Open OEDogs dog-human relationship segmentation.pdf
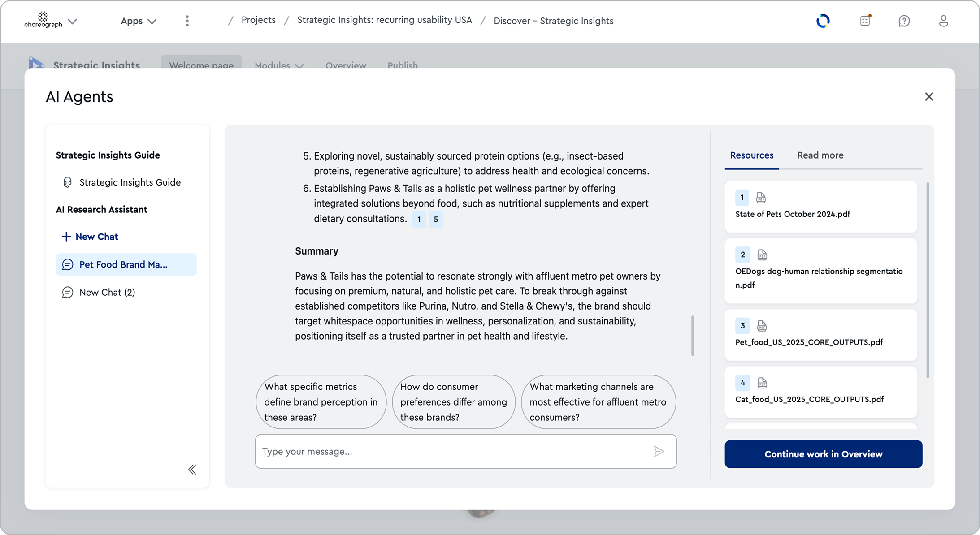The image size is (980, 535). [821, 271]
